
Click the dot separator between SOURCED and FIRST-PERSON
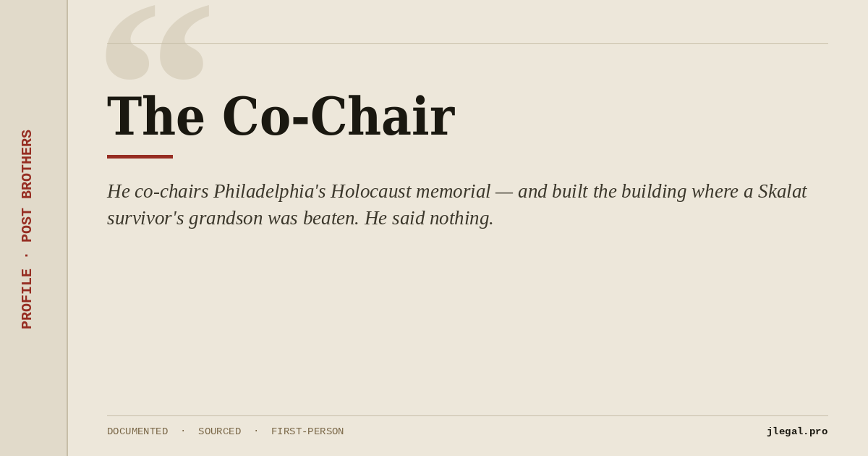click(256, 431)
